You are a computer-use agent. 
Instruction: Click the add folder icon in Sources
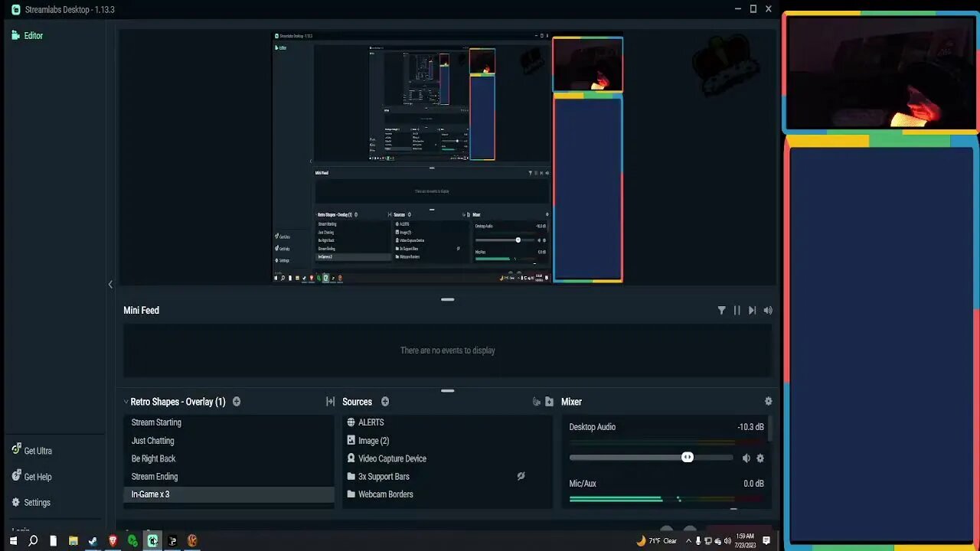549,402
